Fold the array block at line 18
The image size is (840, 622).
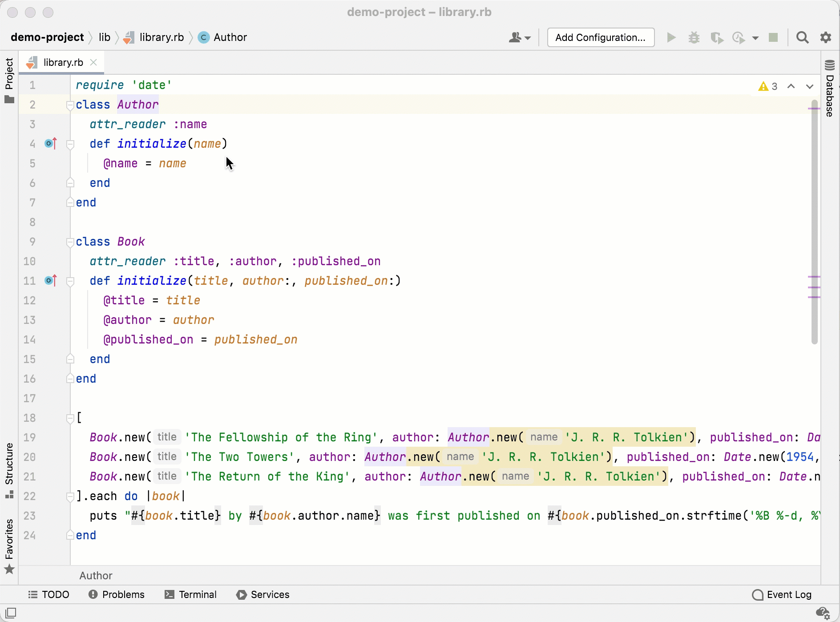tap(70, 418)
